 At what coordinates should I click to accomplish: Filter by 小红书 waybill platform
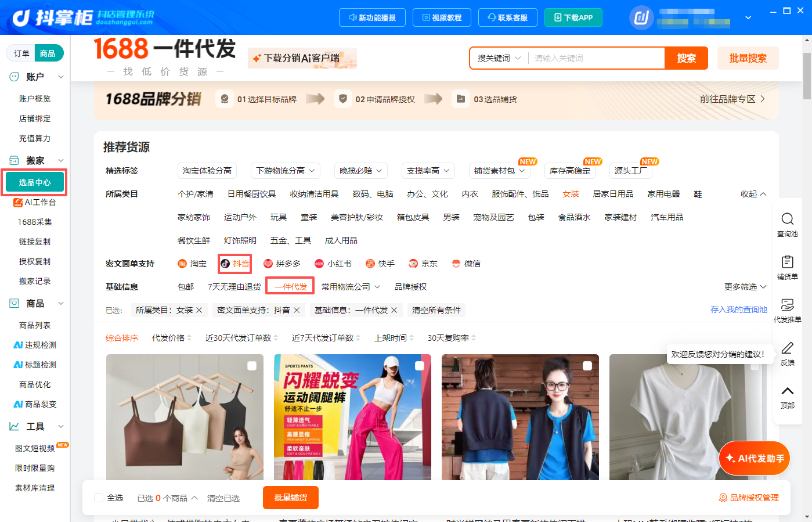tap(333, 264)
